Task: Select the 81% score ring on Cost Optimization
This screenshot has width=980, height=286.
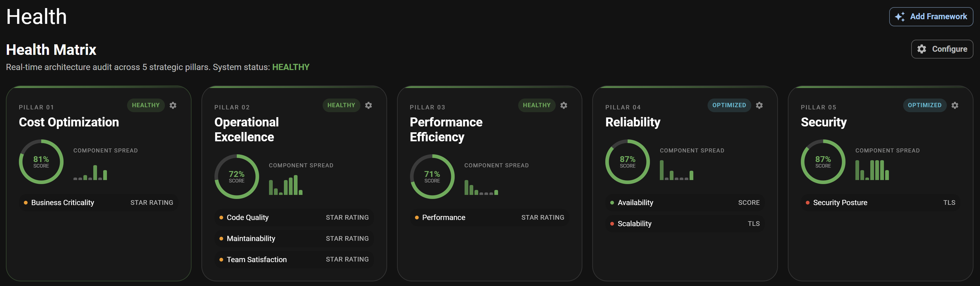Action: coord(41,161)
